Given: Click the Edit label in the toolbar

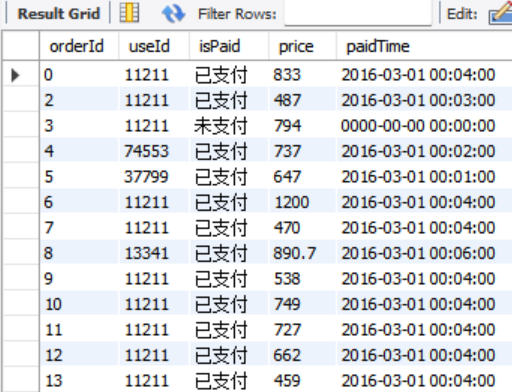Looking at the screenshot, I should [x=462, y=14].
